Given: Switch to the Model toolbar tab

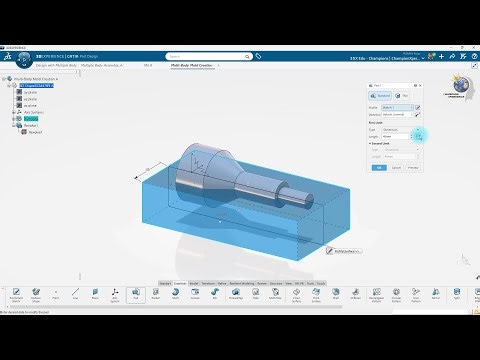Looking at the screenshot, I should point(194,283).
